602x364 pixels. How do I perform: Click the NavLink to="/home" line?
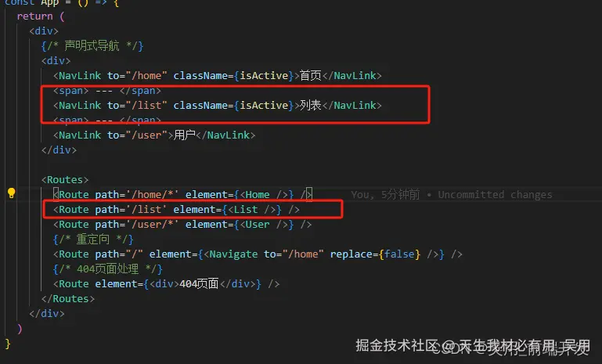pyautogui.click(x=218, y=76)
